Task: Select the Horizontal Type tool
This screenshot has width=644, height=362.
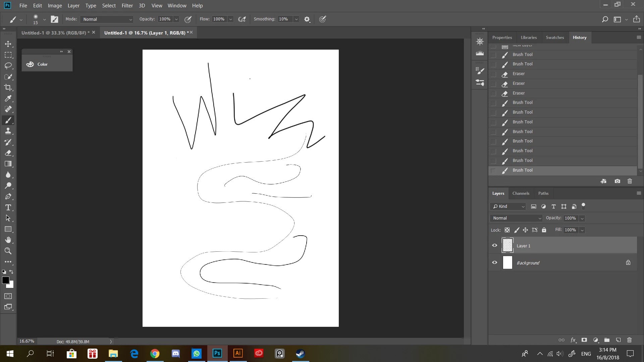Action: point(8,207)
